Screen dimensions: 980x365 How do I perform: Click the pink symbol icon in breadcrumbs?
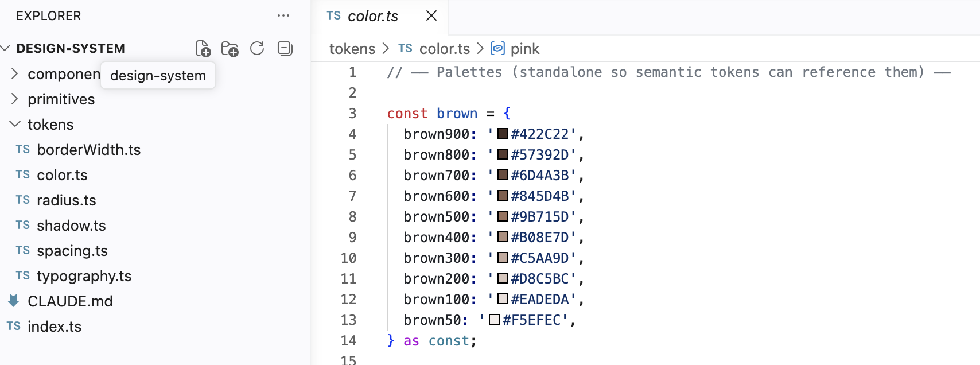498,48
